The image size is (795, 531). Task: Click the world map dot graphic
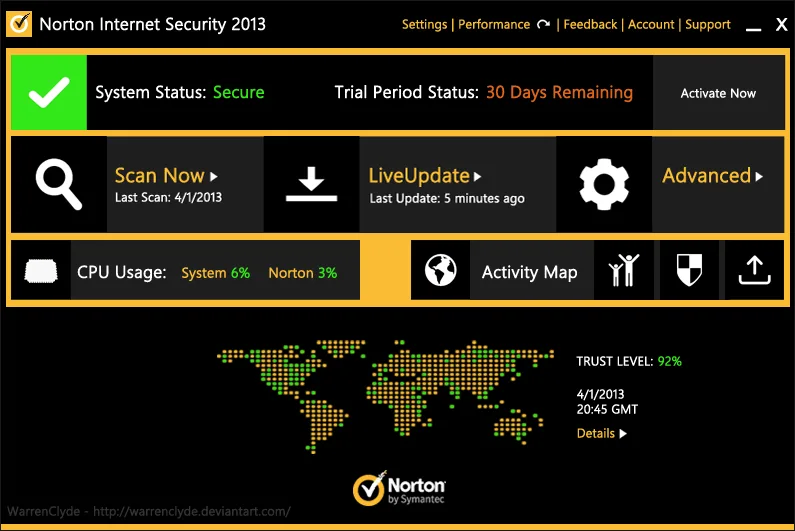385,396
